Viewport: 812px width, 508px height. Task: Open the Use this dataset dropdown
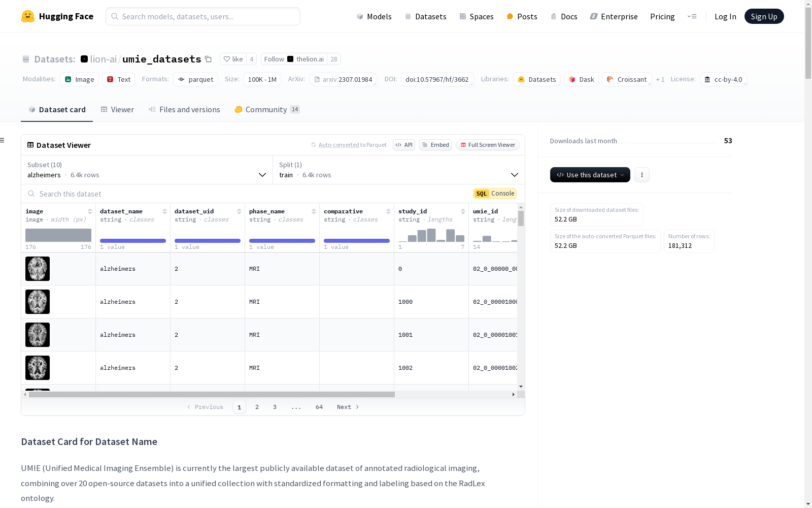click(590, 175)
